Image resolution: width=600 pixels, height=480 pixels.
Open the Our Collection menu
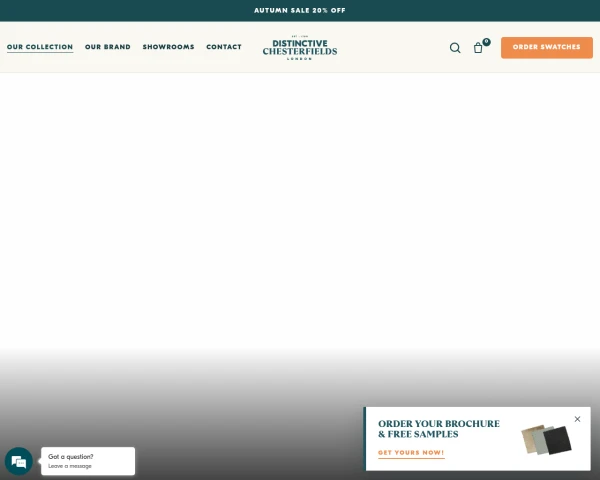pyautogui.click(x=40, y=47)
